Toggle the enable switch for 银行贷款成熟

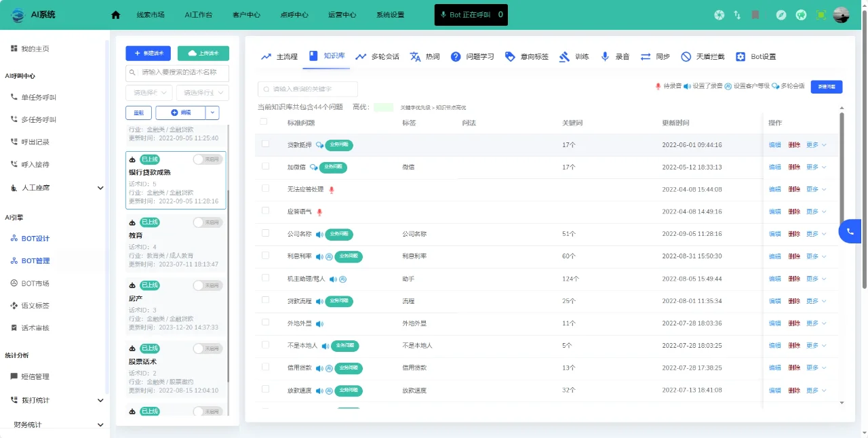coord(208,159)
